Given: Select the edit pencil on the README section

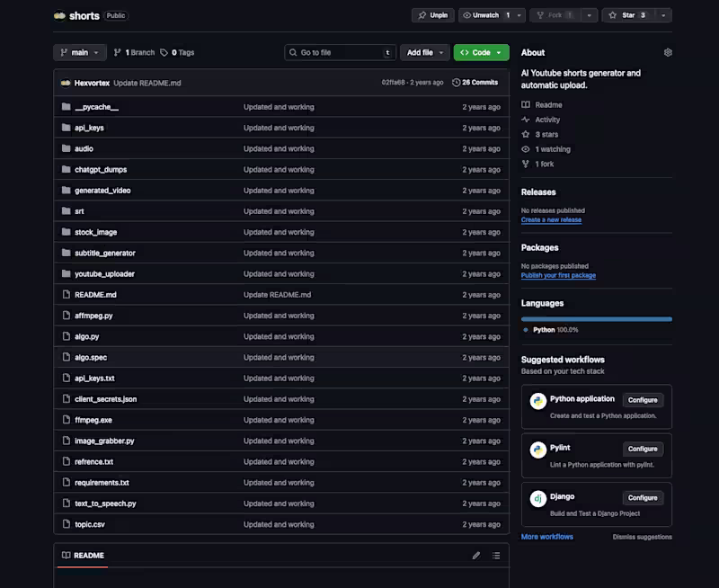Looking at the screenshot, I should [476, 556].
